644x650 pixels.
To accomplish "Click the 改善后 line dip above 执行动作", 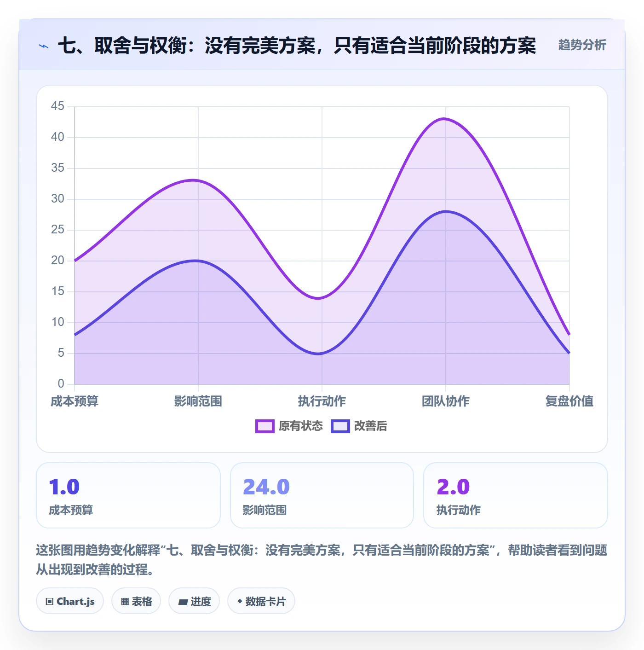I will (x=320, y=354).
